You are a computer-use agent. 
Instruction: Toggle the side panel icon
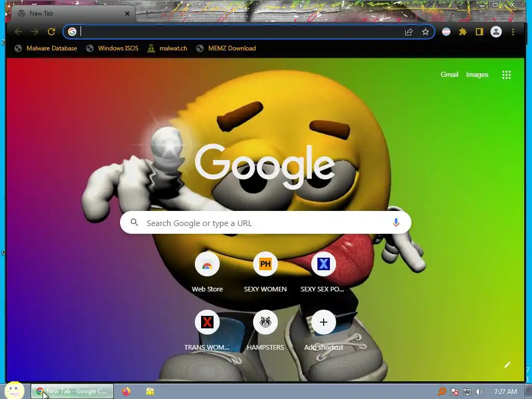tap(480, 32)
